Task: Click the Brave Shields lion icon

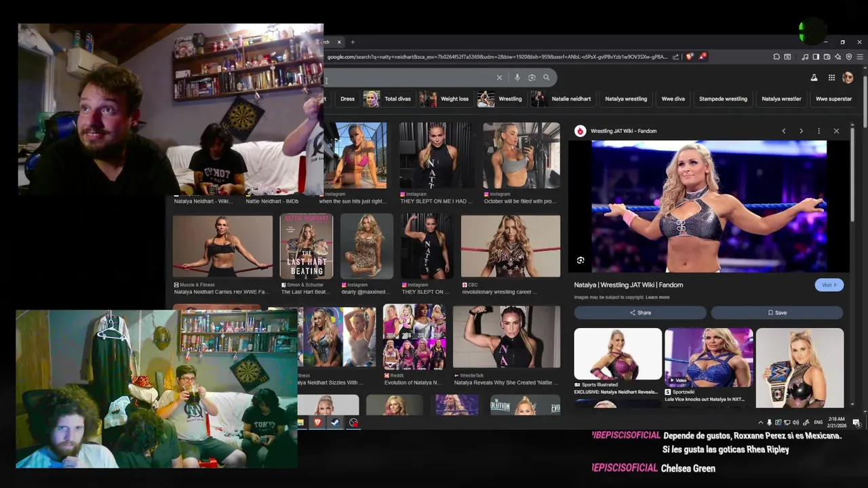Action: point(690,57)
